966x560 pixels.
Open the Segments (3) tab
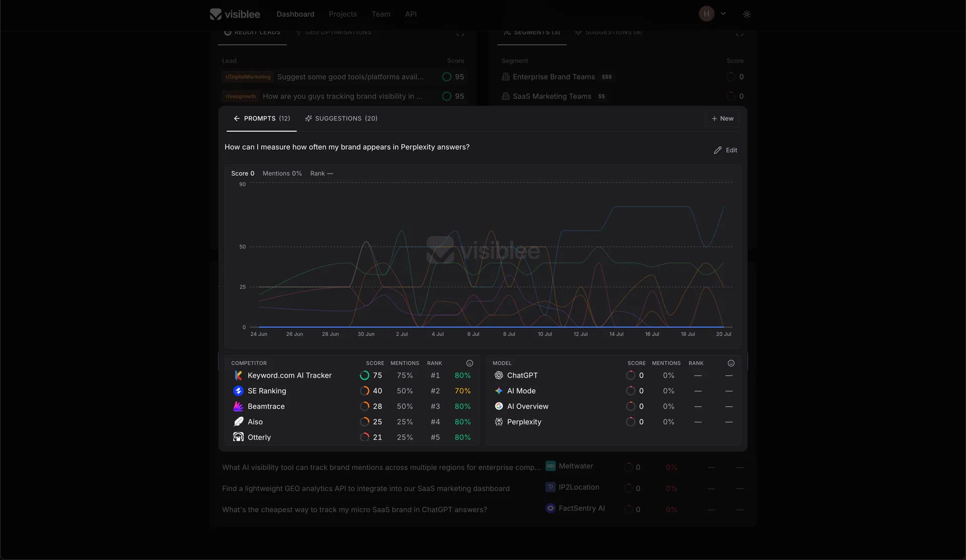coord(532,33)
